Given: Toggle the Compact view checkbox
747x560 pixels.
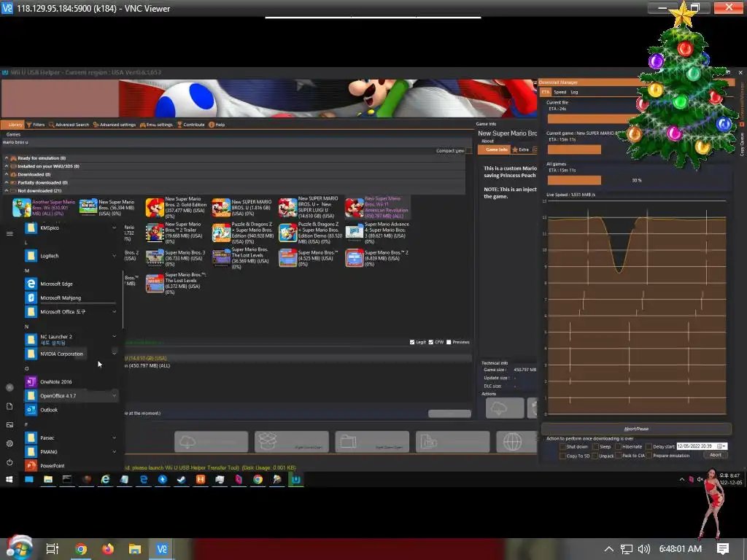Looking at the screenshot, I should coord(469,151).
